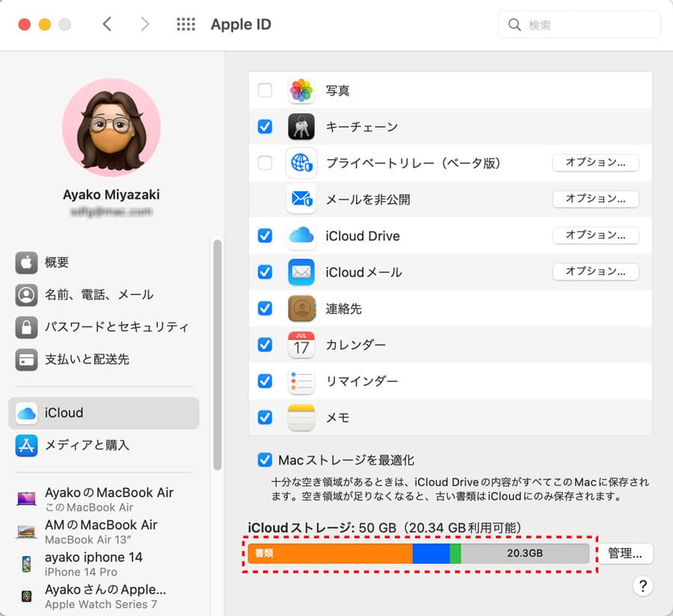The height and width of the screenshot is (616, 673).
Task: Select メディアと購入 in the sidebar
Action: point(87,446)
